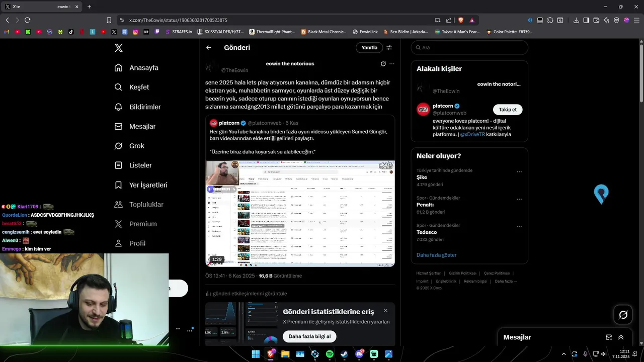The image size is (644, 362).
Task: Open Bildirimler notifications
Action: 137,107
